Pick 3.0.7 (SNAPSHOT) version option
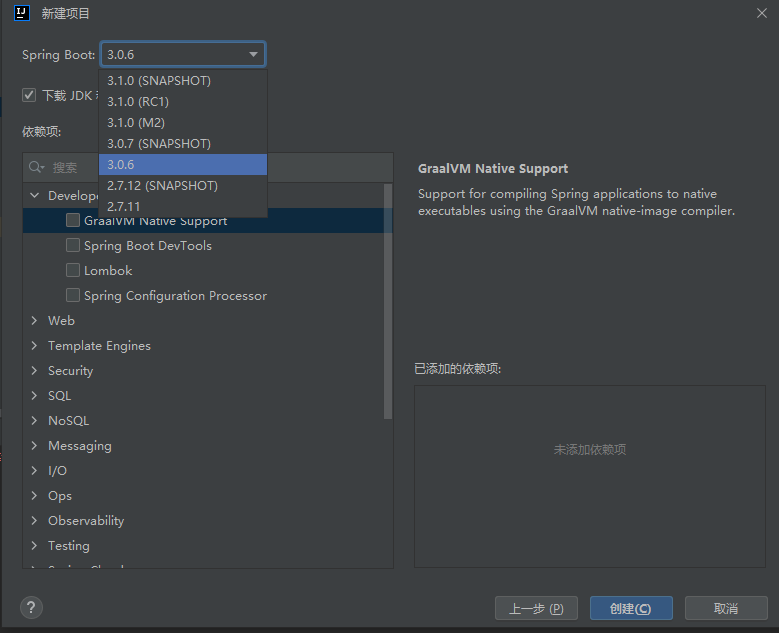Viewport: 779px width, 633px height. point(159,144)
